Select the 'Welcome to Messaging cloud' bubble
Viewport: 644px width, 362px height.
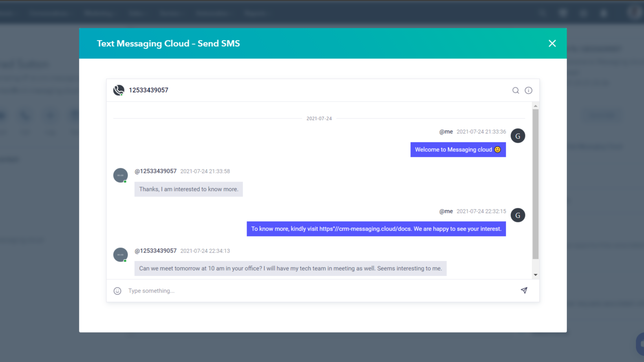(457, 150)
